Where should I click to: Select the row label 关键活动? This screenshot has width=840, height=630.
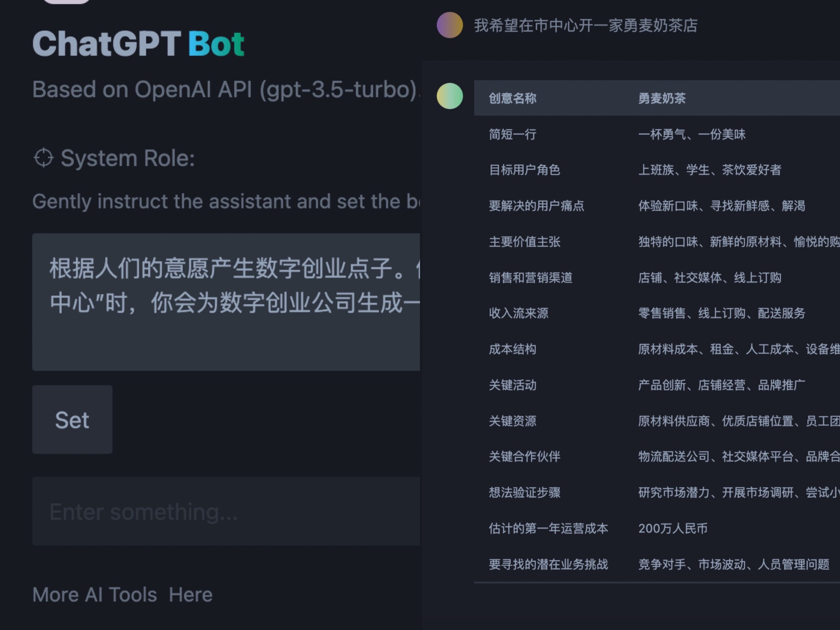tap(512, 385)
